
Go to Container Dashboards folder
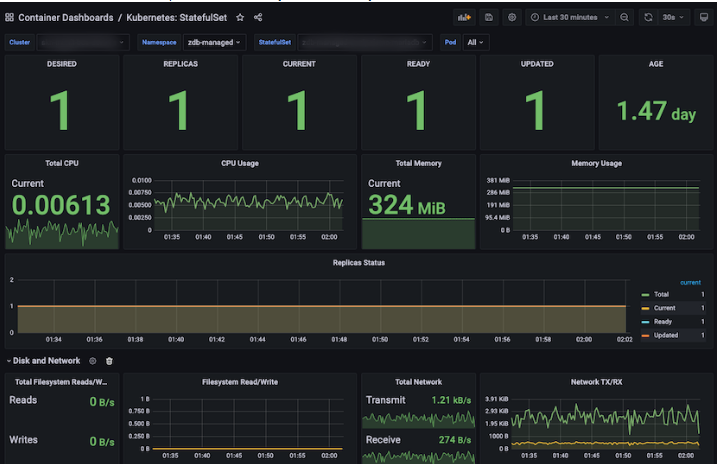point(65,17)
